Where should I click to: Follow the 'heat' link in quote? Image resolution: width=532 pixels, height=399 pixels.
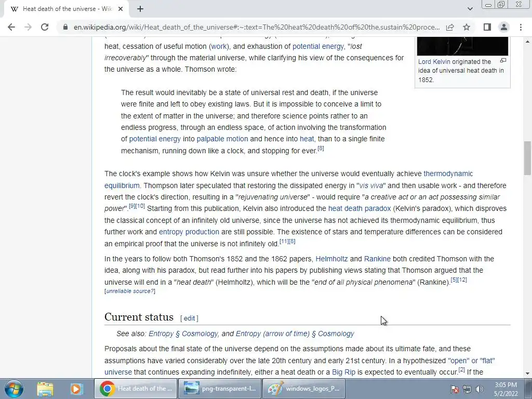point(307,139)
